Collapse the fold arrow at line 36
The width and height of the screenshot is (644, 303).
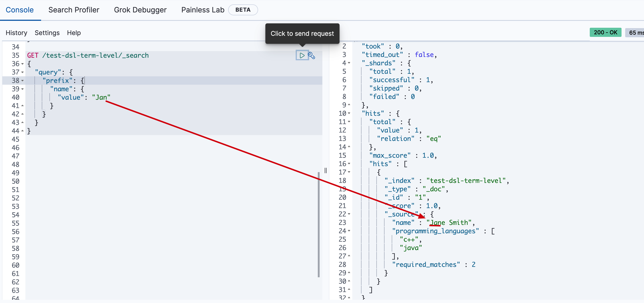tap(22, 64)
